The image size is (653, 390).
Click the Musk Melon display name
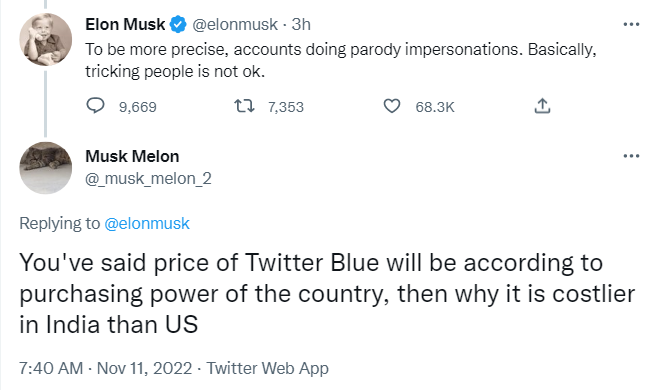click(x=132, y=157)
